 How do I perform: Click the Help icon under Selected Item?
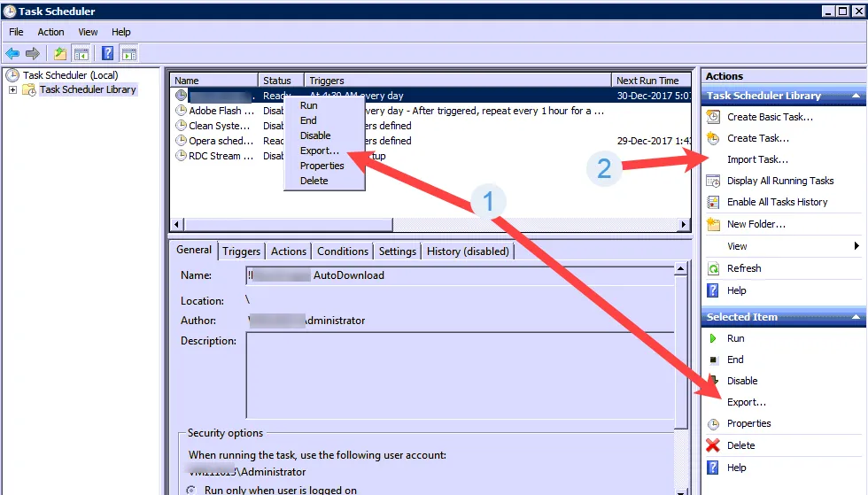tap(713, 468)
